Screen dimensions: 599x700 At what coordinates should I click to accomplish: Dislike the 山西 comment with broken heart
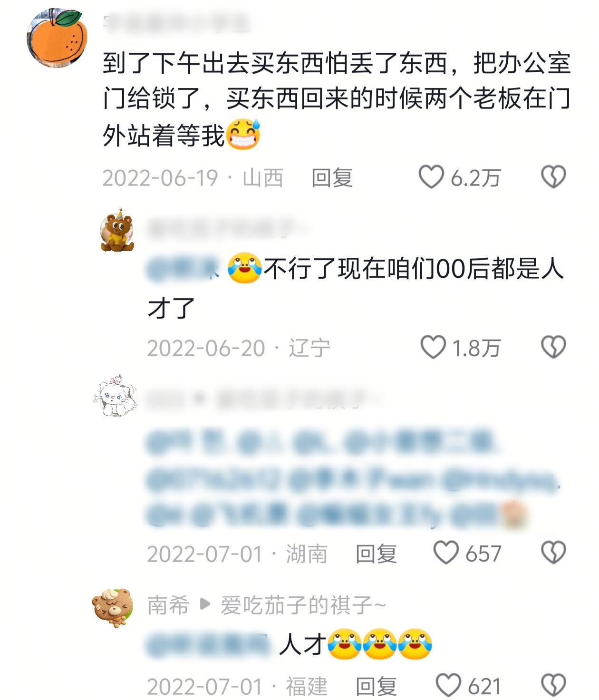tap(553, 177)
